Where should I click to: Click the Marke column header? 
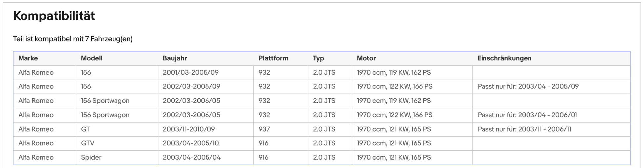[28, 58]
